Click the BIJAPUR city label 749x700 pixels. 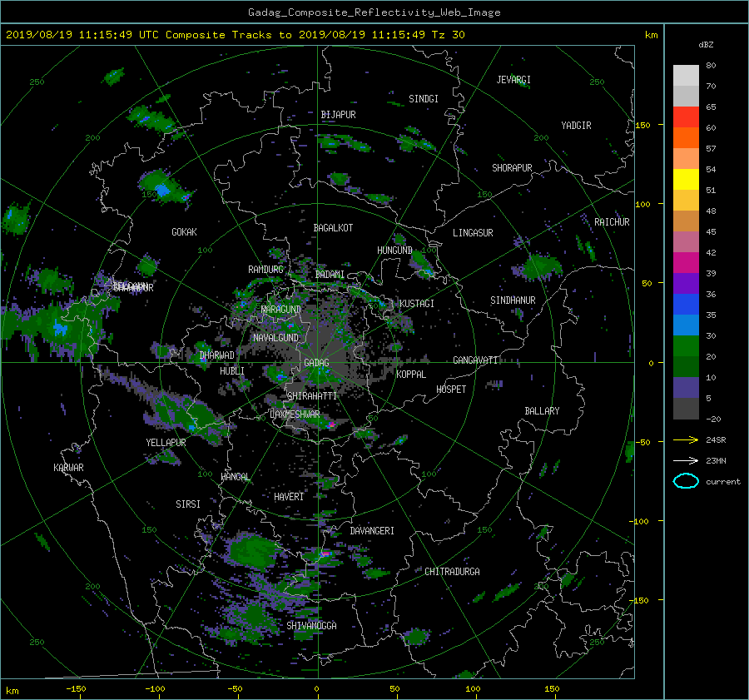(338, 115)
